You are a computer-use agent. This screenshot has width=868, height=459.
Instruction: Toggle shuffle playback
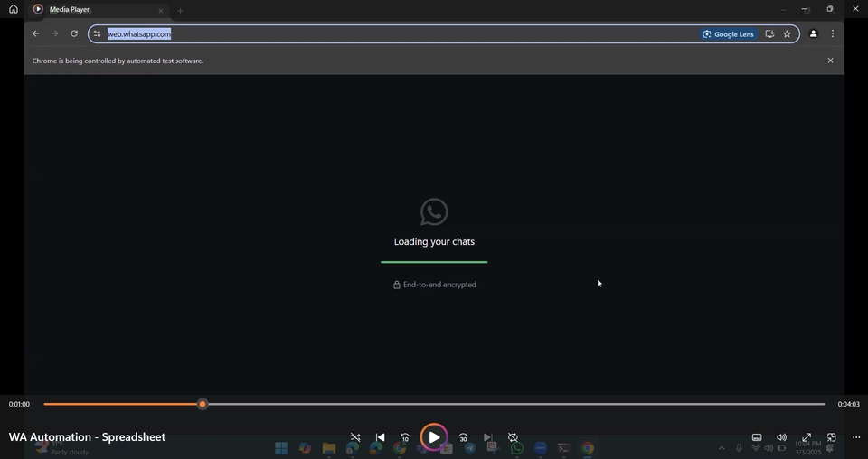pos(355,437)
